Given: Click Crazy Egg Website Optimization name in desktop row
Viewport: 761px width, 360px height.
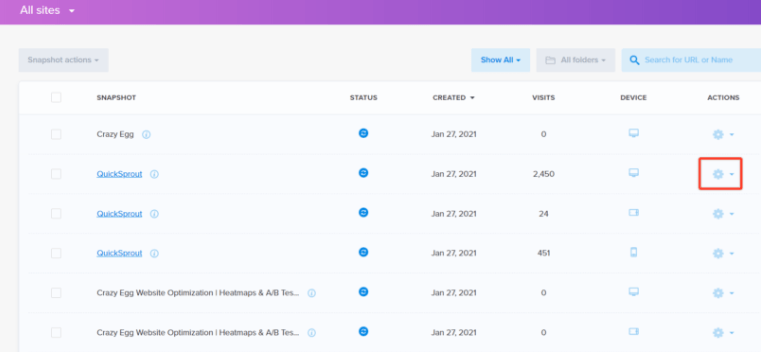Looking at the screenshot, I should [x=198, y=293].
